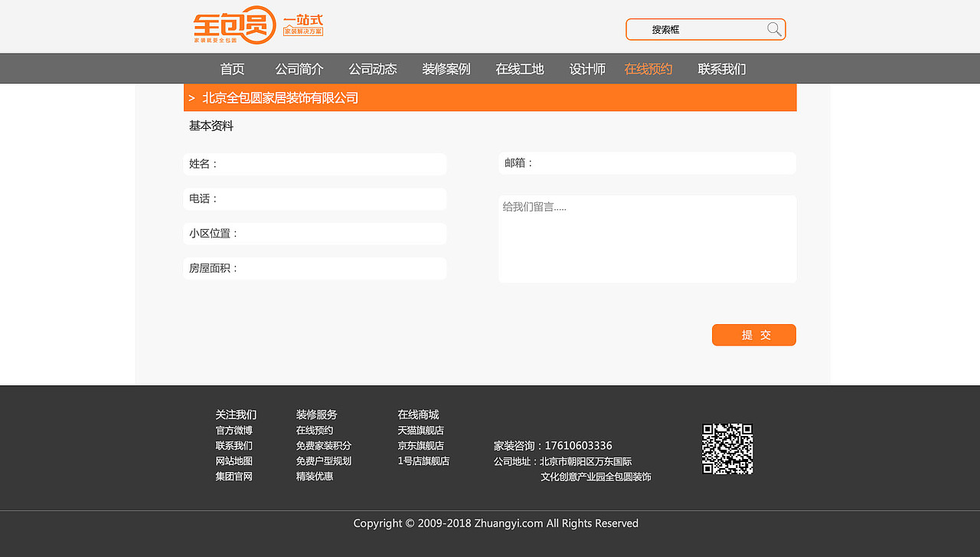980x557 pixels.
Task: Click the 给我们留言 message textarea
Action: tap(648, 239)
